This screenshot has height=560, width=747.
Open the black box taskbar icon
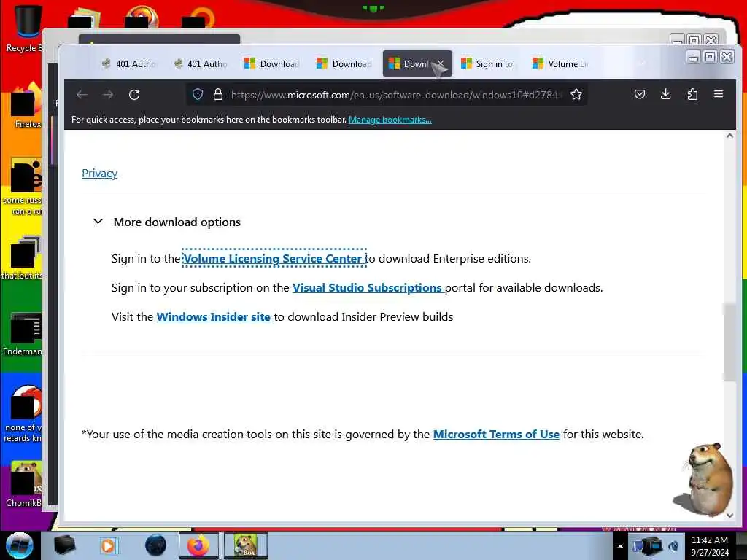coord(65,545)
